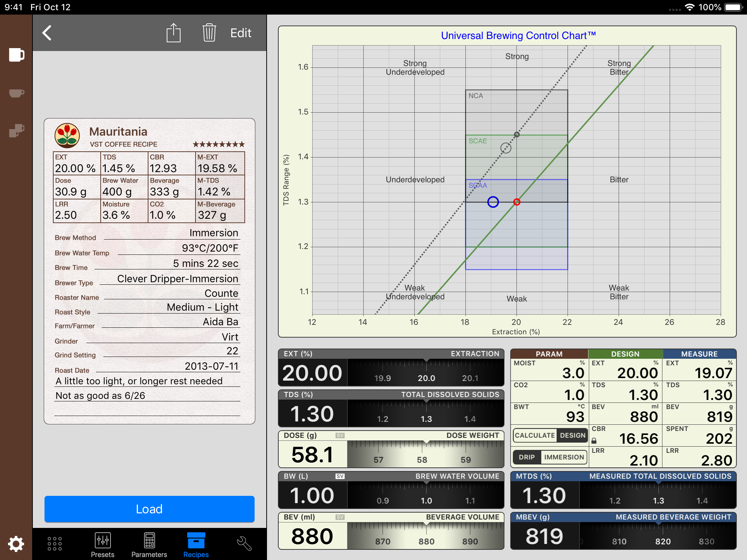Viewport: 747px width, 560px height.
Task: Switch mode to CALCULATE
Action: 535,435
